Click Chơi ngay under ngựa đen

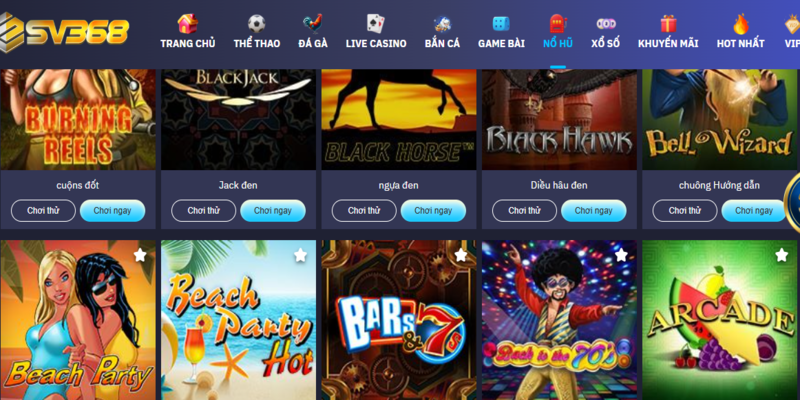(x=433, y=211)
